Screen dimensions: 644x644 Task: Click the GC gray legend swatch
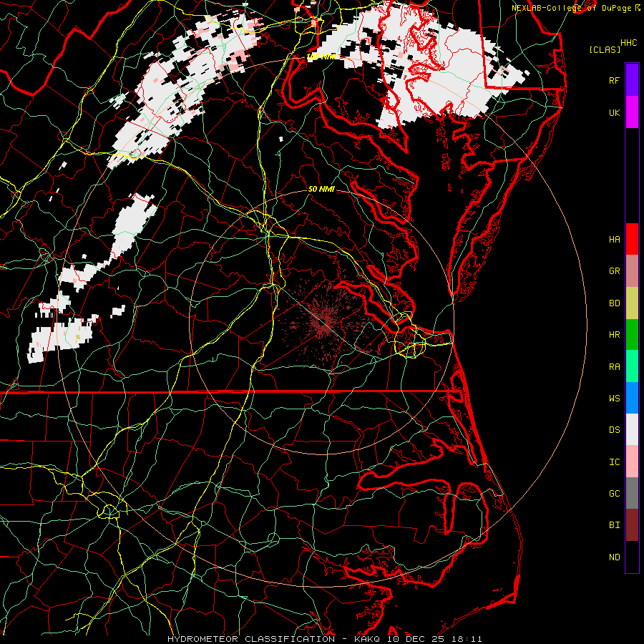point(632,493)
